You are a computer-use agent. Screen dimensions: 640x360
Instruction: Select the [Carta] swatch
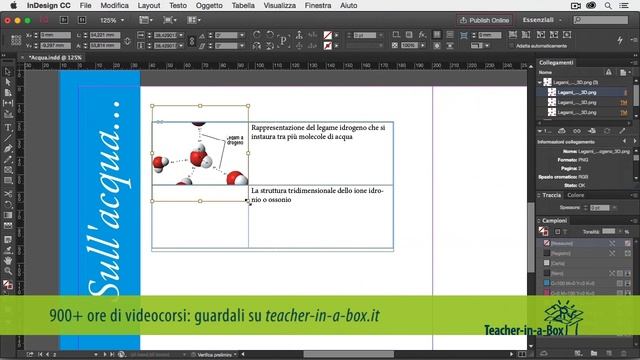[x=585, y=263]
